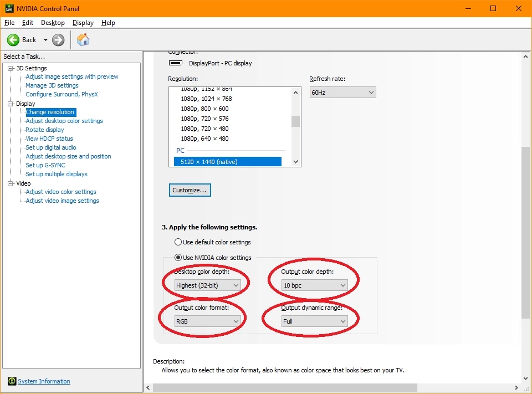532x394 pixels.
Task: Select Use NVIDIA color settings radio
Action: pos(178,258)
